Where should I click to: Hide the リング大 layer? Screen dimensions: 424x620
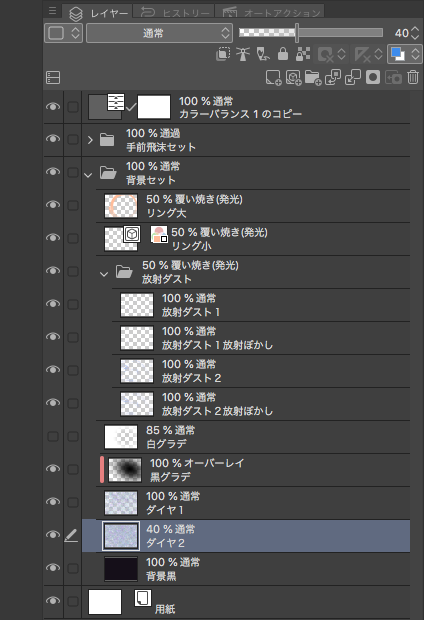pos(53,205)
